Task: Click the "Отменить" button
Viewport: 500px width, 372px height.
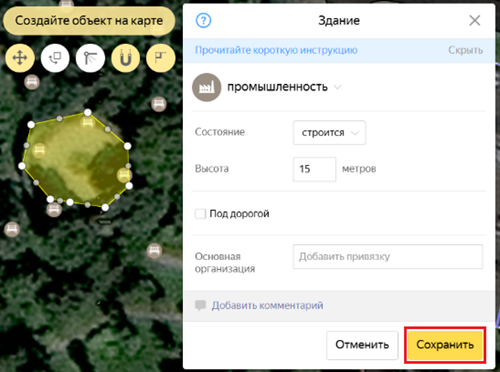Action: [x=362, y=345]
